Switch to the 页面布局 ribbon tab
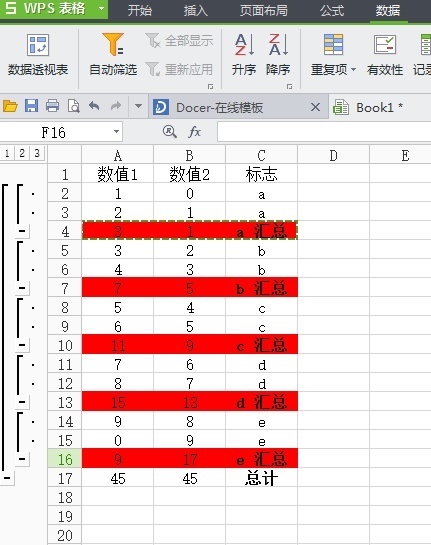This screenshot has width=431, height=545. coord(263,10)
